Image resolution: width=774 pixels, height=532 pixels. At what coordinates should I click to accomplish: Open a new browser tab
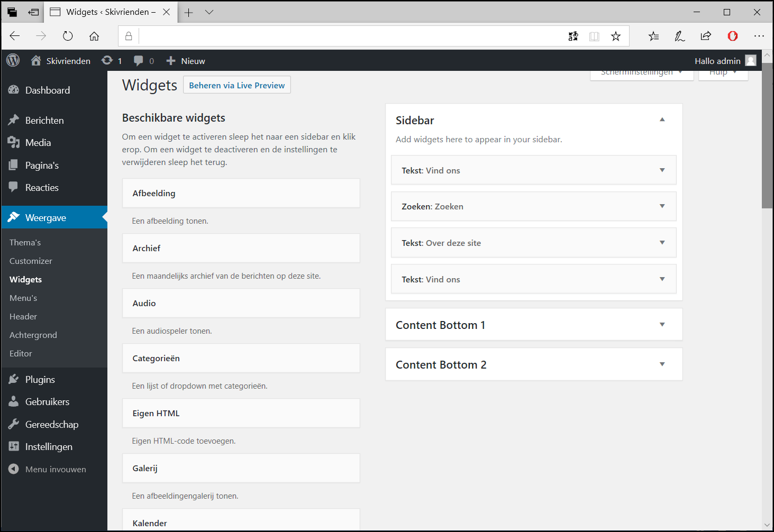pyautogui.click(x=188, y=12)
